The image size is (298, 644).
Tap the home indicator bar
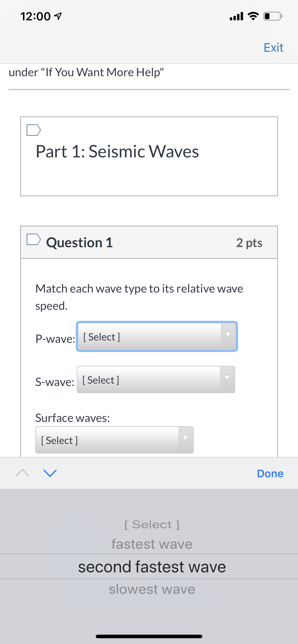(x=149, y=637)
